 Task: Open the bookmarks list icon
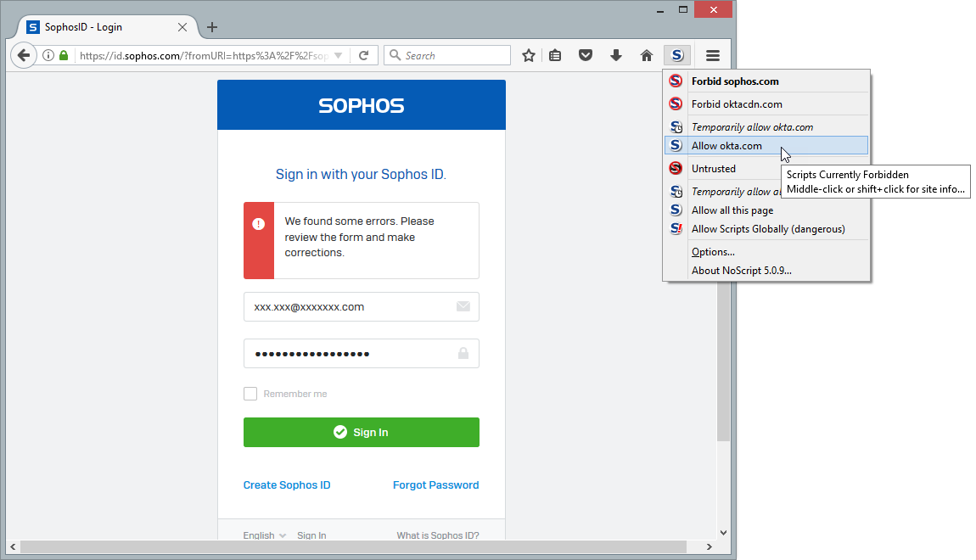[555, 55]
